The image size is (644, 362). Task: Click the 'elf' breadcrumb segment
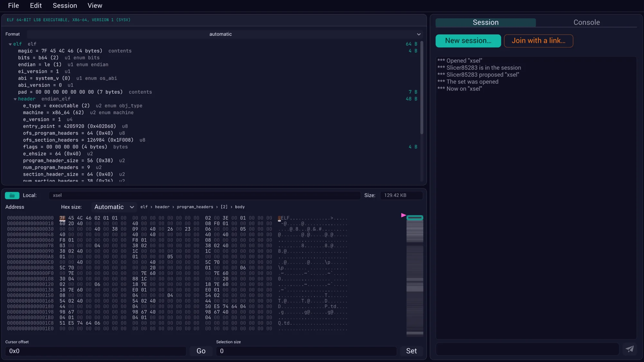pos(144,207)
